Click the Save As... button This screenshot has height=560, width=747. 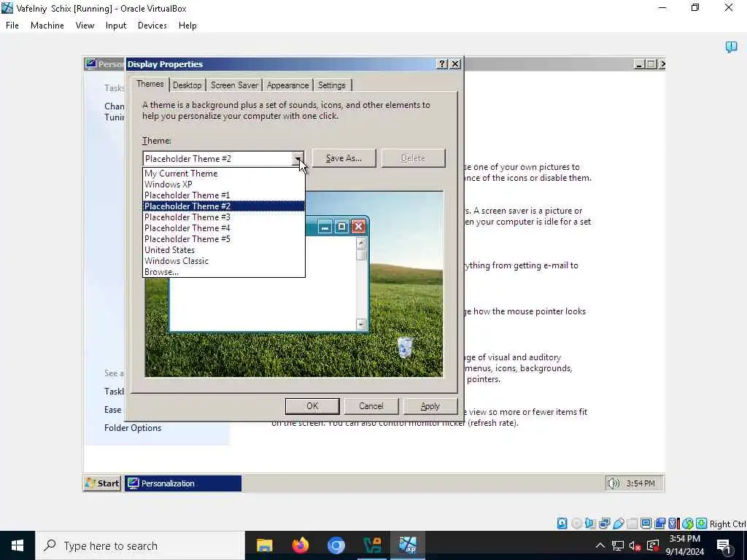(x=344, y=158)
